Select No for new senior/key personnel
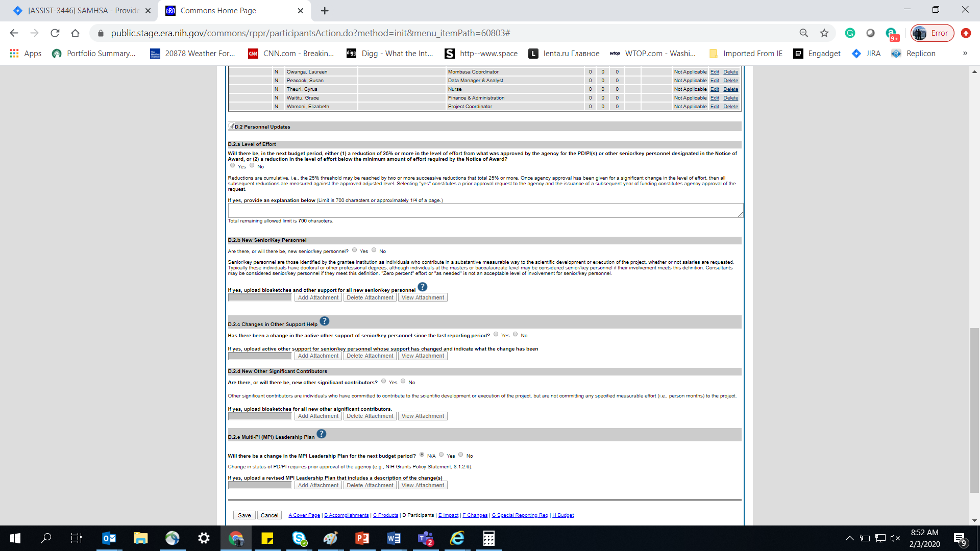 point(374,250)
